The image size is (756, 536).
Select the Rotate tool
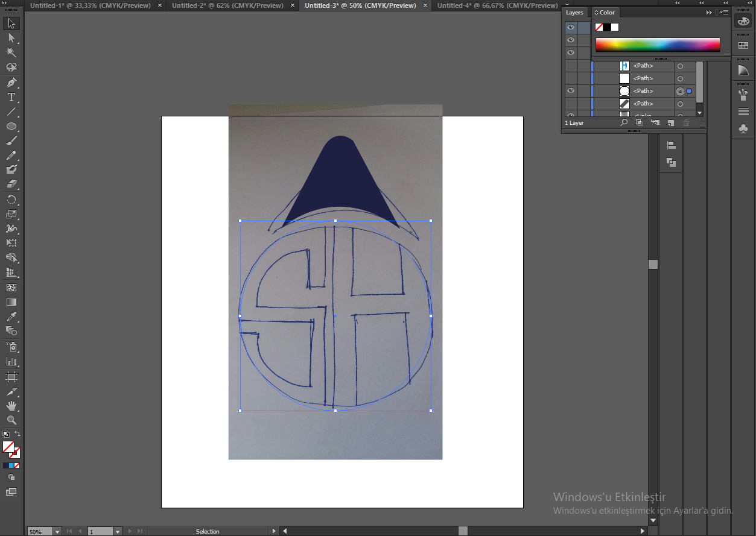click(11, 200)
